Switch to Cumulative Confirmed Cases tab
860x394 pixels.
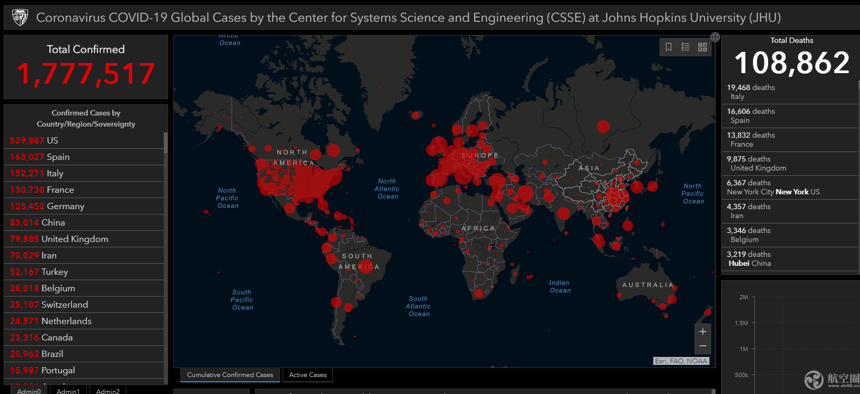pos(230,375)
